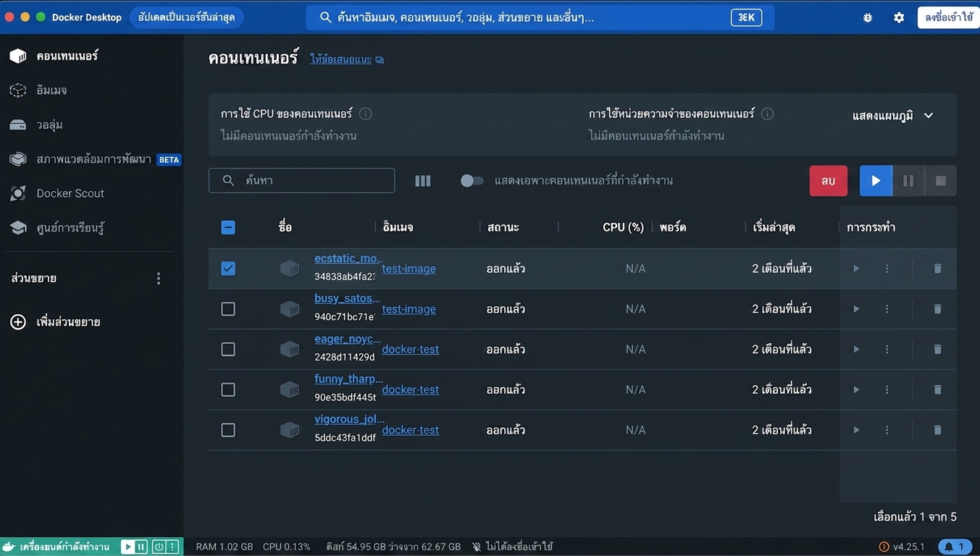Delete the vigorous_jol container
Screen dimensions: 980x556
[x=937, y=430]
